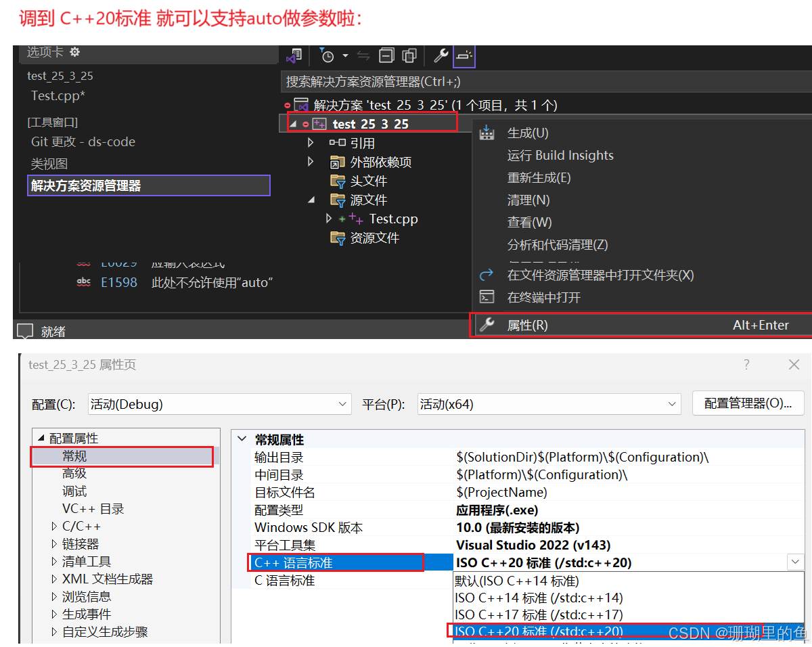812x647 pixels.
Task: Collapse the 源文件 folder arrow
Action: tap(311, 200)
